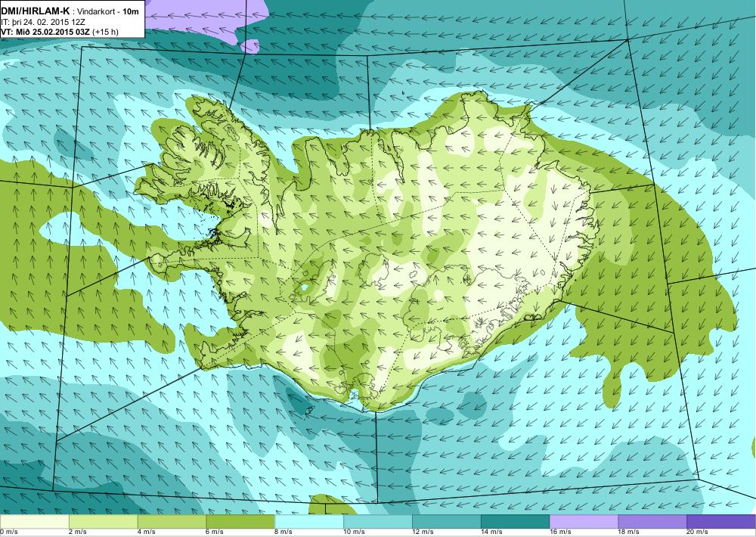756x537 pixels.
Task: Click the "18 m/s" legend label
Action: pyautogui.click(x=629, y=532)
